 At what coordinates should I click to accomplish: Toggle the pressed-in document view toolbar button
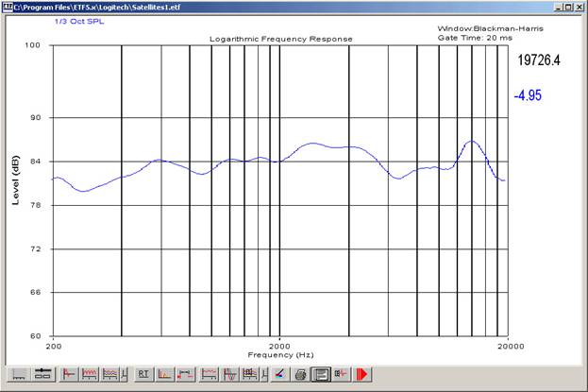tap(321, 374)
